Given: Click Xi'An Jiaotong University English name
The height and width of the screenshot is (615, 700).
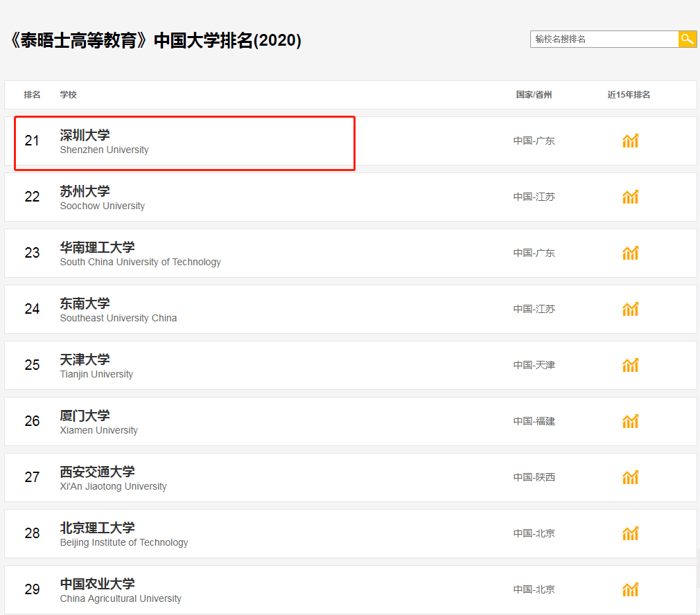Looking at the screenshot, I should pyautogui.click(x=113, y=487).
